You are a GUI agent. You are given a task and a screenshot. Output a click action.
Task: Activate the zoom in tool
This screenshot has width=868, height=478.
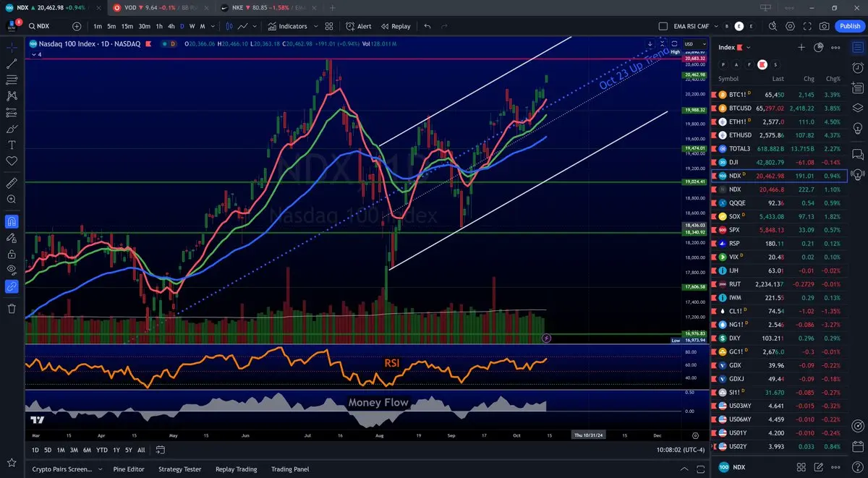12,199
